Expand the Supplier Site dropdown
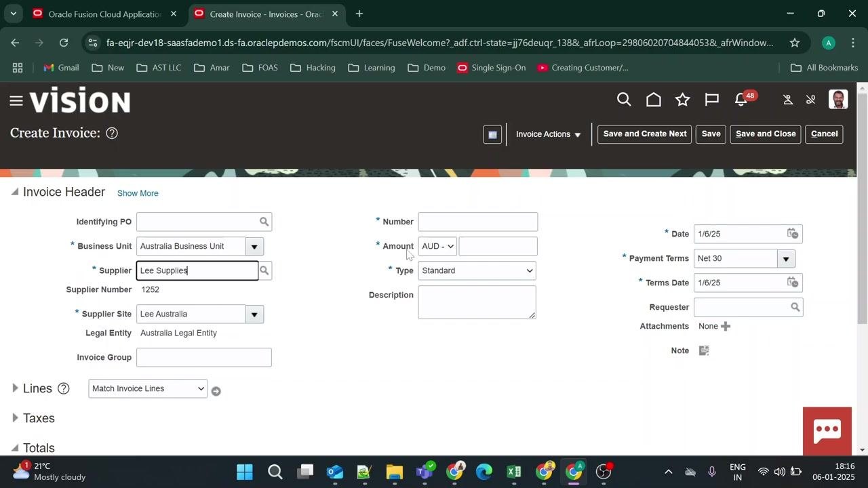The height and width of the screenshot is (488, 868). pos(254,314)
